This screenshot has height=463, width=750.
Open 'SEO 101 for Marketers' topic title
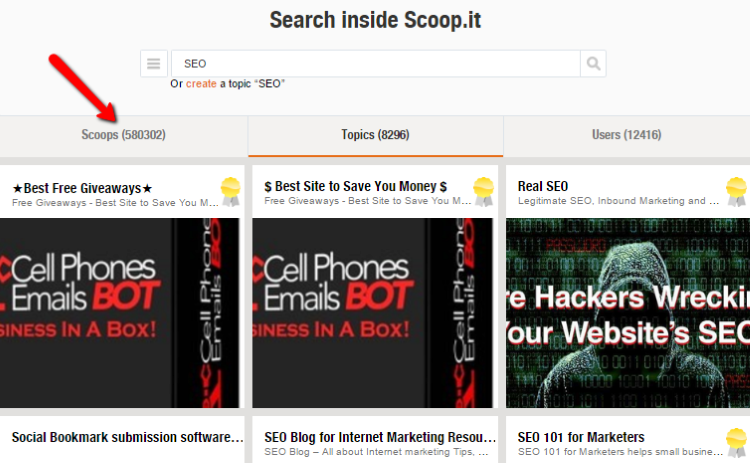[581, 437]
